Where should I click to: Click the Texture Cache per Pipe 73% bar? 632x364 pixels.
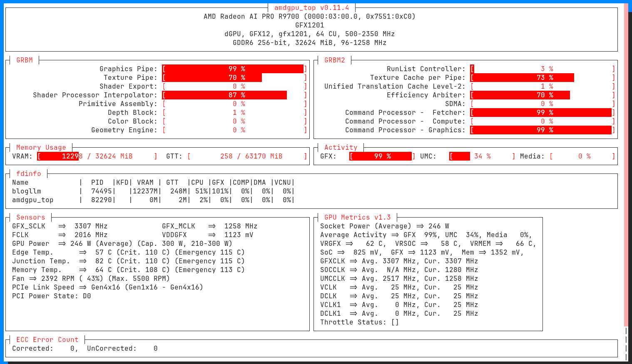[x=542, y=77]
